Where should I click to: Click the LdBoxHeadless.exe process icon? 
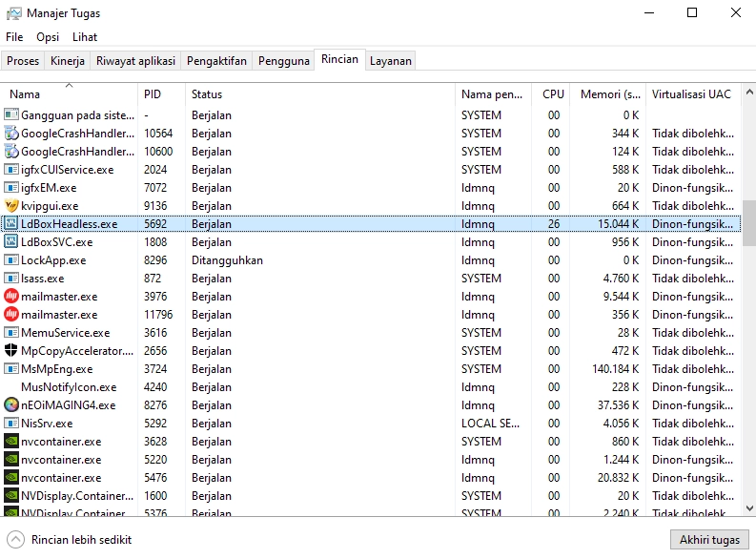(x=11, y=224)
